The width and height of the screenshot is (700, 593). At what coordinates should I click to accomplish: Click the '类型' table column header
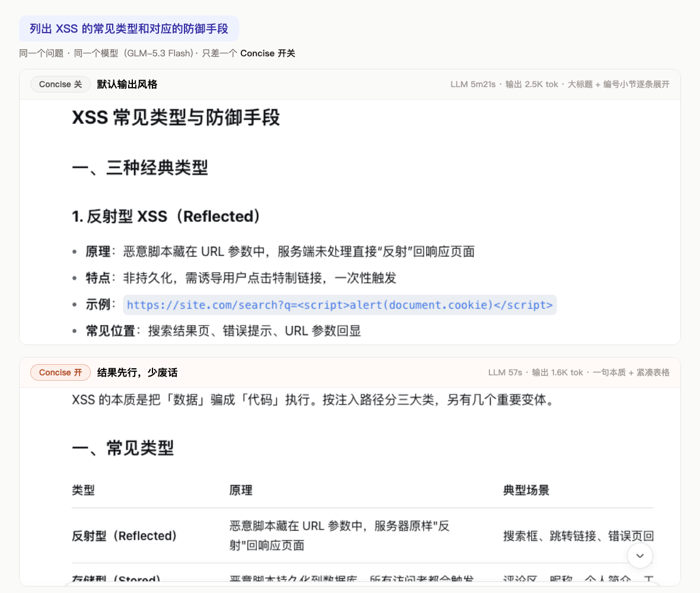click(x=84, y=490)
